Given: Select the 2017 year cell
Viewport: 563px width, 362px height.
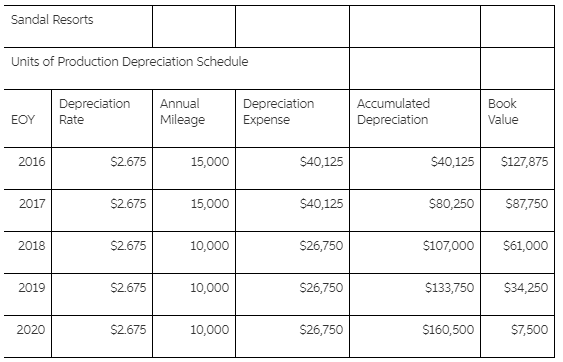Looking at the screenshot, I should tap(28, 210).
